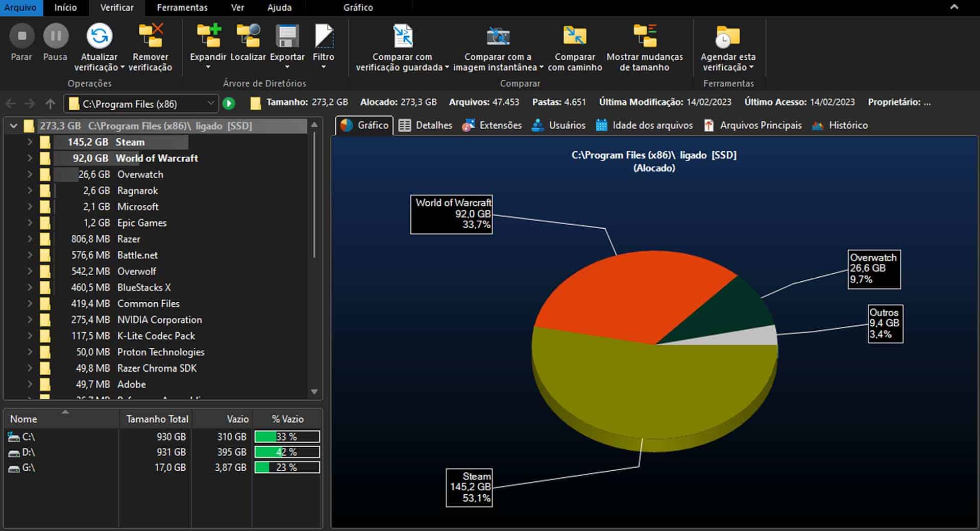Start scanning via the green play toggle
Image resolution: width=980 pixels, height=531 pixels.
tap(229, 103)
